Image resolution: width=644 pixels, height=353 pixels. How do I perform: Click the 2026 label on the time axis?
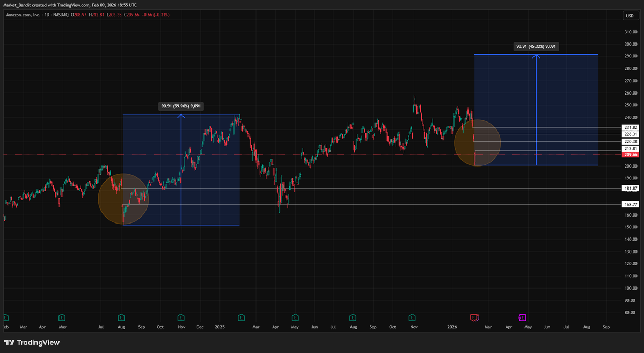tap(451, 327)
